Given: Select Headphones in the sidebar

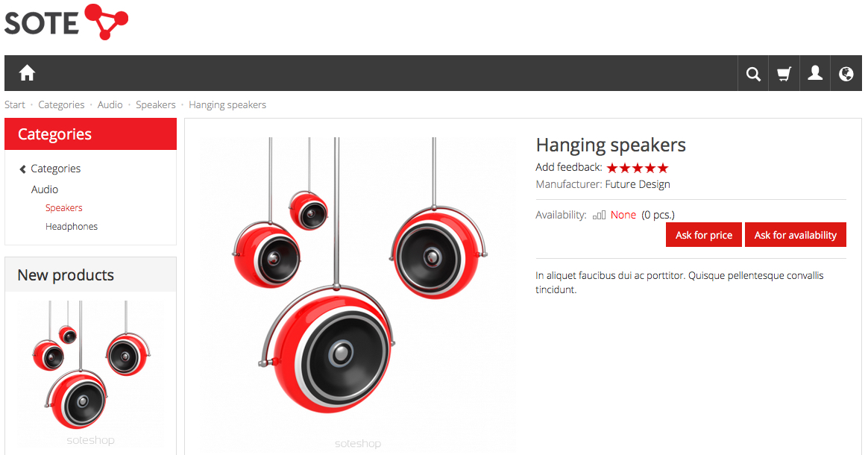Looking at the screenshot, I should point(72,227).
